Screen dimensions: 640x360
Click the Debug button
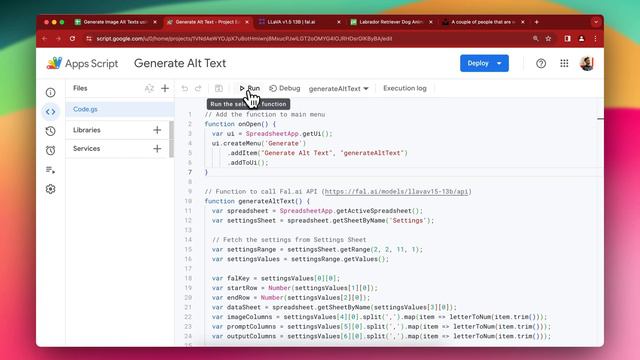(x=285, y=88)
